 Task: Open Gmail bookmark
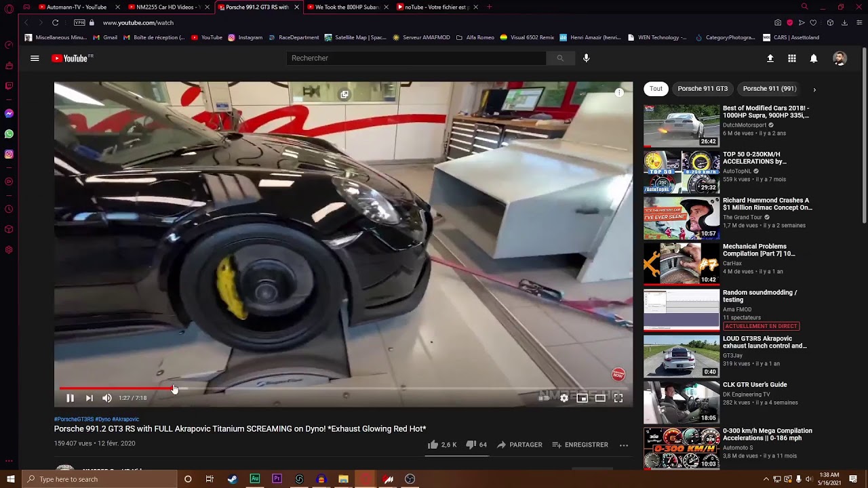pos(106,37)
